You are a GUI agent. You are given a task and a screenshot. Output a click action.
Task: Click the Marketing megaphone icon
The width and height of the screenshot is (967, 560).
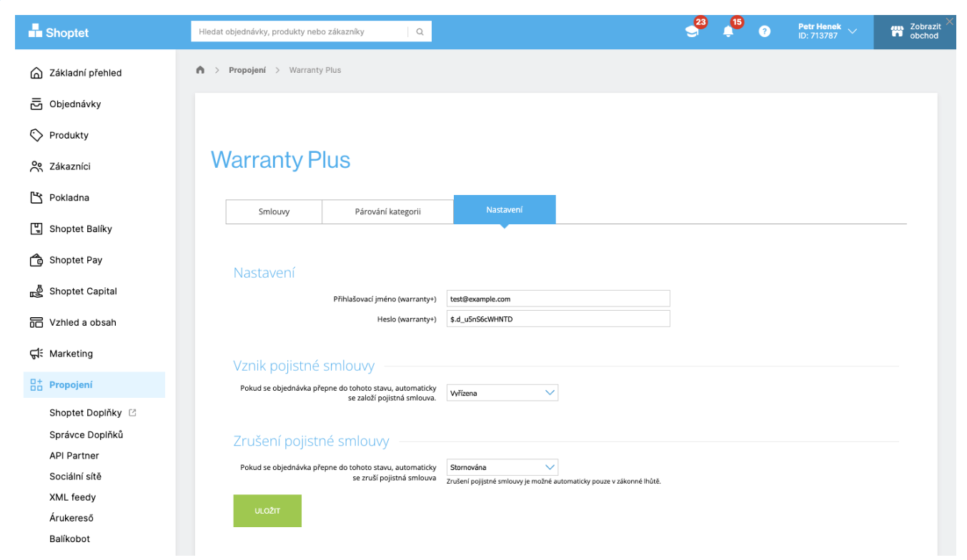(x=36, y=354)
